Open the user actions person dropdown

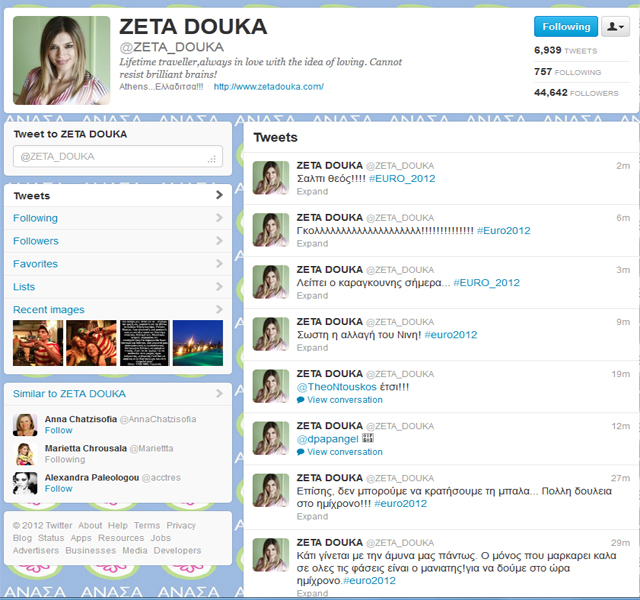pyautogui.click(x=616, y=27)
